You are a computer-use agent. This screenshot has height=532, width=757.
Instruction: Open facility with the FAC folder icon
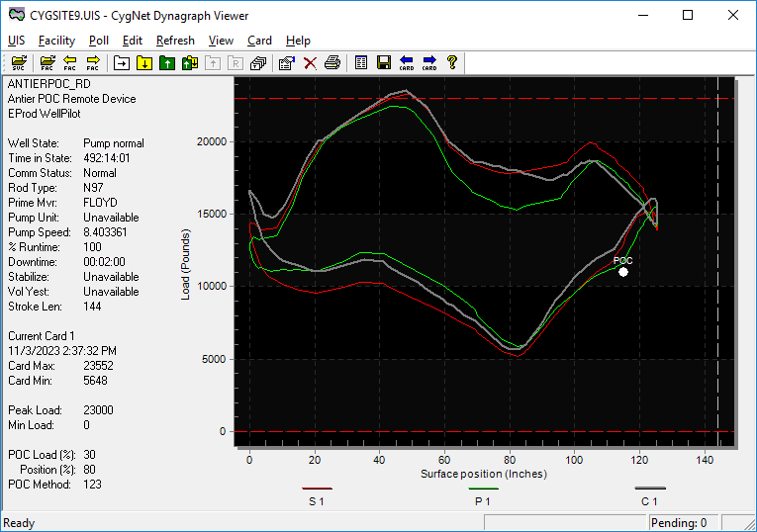click(47, 62)
